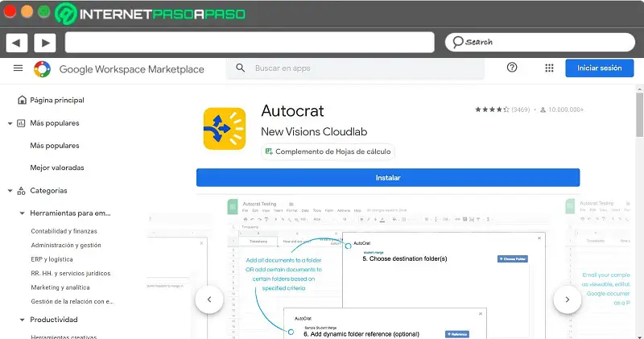Open the Herramientas para em... category
This screenshot has width=644, height=339.
pyautogui.click(x=70, y=213)
